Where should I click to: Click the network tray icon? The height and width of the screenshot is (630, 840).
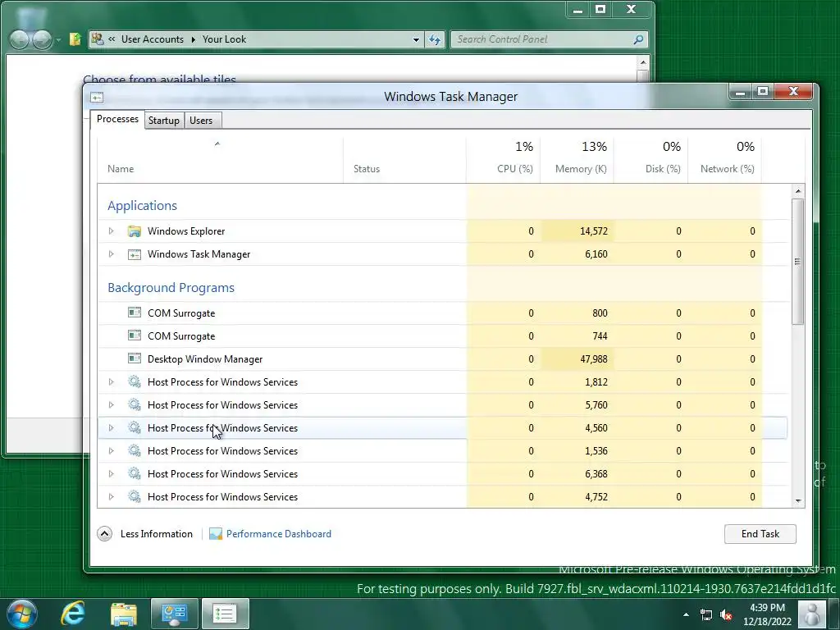pos(706,614)
